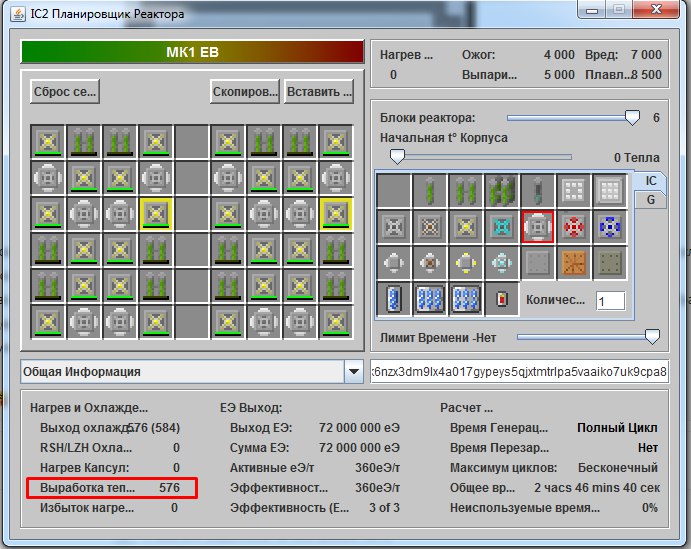The width and height of the screenshot is (691, 549).
Task: Pick the dark containment reactor plating
Action: pos(610,263)
